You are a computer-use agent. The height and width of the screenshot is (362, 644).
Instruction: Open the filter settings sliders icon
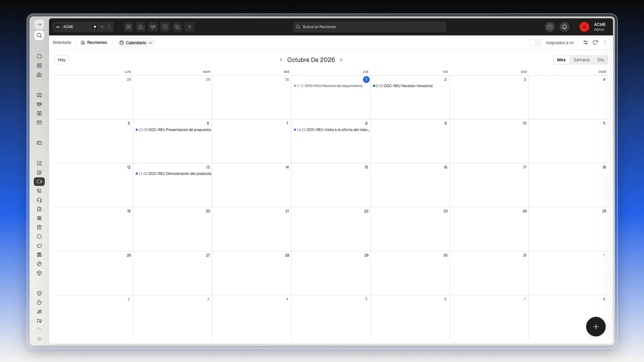[x=585, y=43]
